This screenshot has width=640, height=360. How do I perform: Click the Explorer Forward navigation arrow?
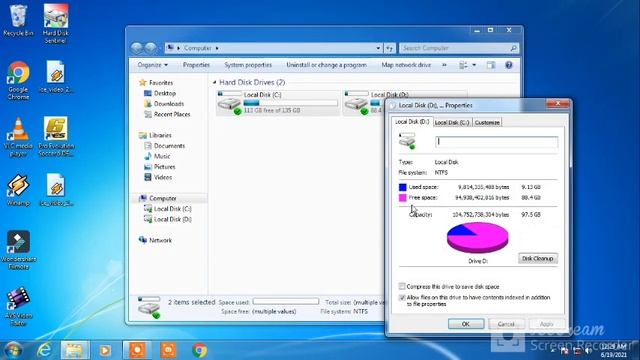(x=151, y=48)
